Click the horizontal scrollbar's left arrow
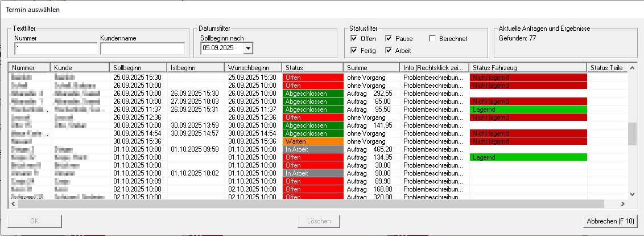Screen dimensions: 644x236 pyautogui.click(x=14, y=204)
